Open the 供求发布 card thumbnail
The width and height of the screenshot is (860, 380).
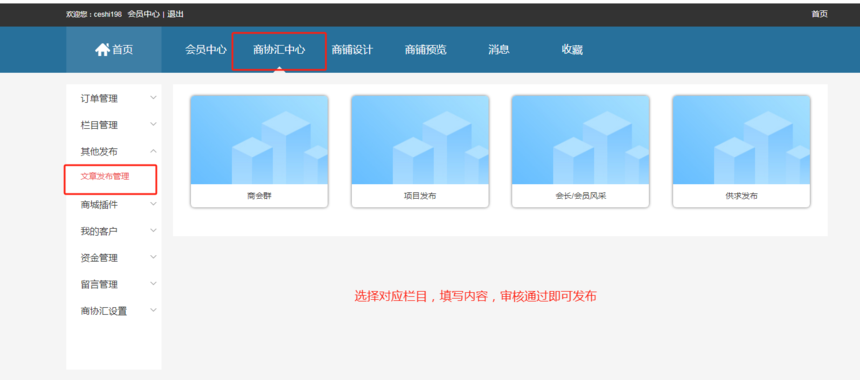742,140
